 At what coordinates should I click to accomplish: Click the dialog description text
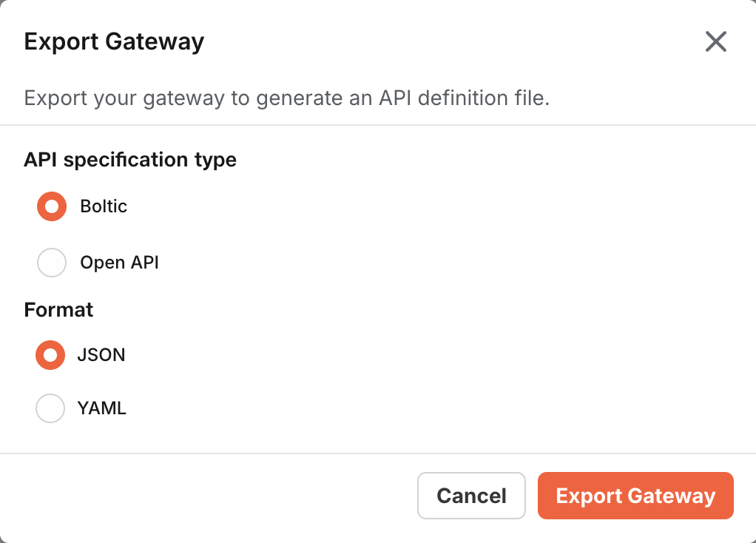pos(287,98)
